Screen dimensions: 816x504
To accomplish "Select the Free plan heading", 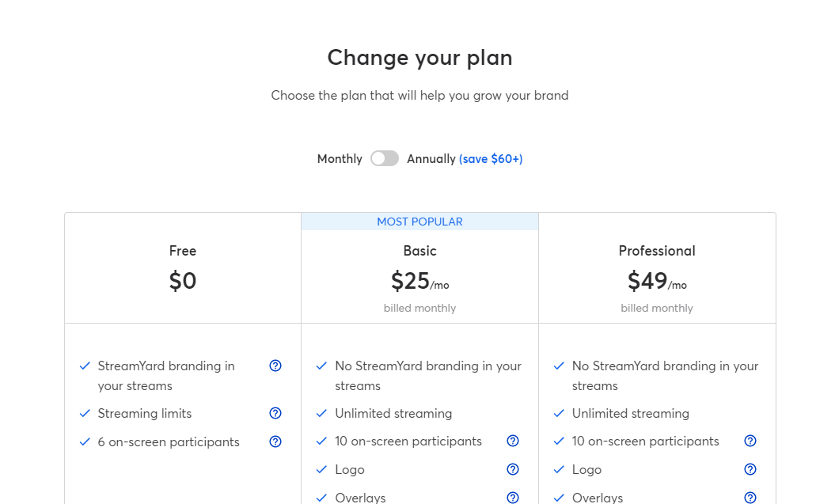I will pos(183,251).
